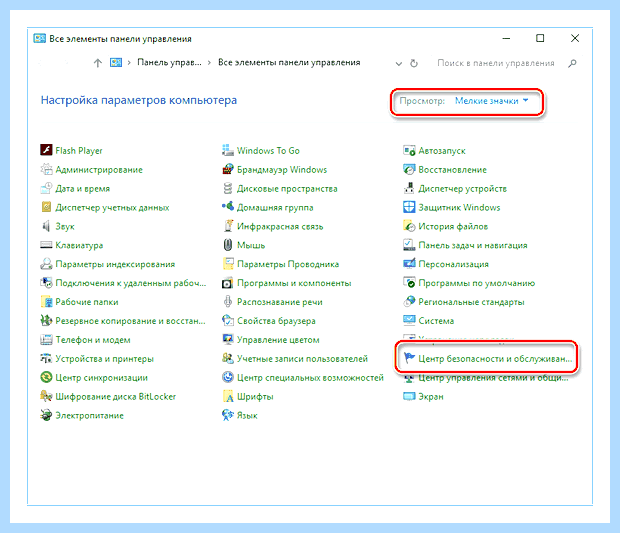This screenshot has width=620, height=533.
Task: Click the Центр синхронизации green icon
Action: (x=46, y=377)
